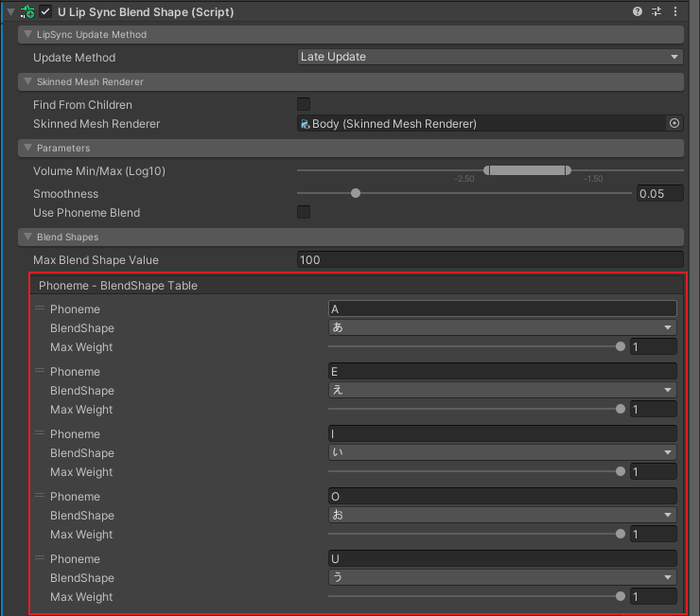Collapse the LipSync Update Method section
Screen dimensions: 700x616
(x=27, y=34)
